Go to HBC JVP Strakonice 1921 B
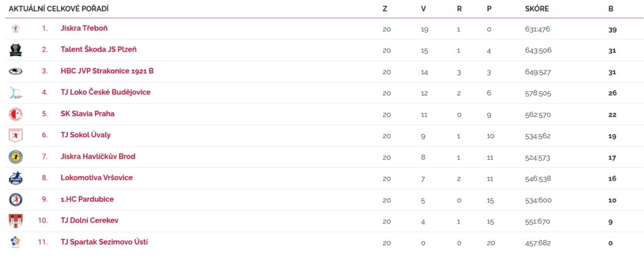The width and height of the screenshot is (644, 258). 107,71
